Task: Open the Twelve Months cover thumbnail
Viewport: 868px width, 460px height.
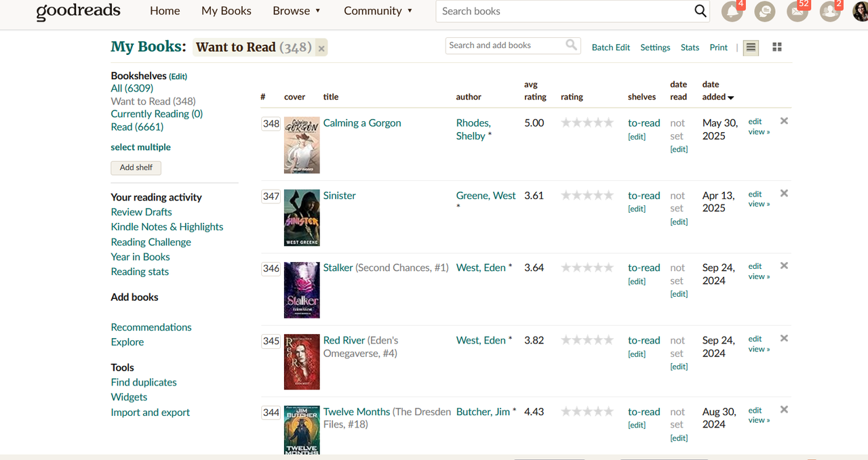Action: tap(302, 430)
